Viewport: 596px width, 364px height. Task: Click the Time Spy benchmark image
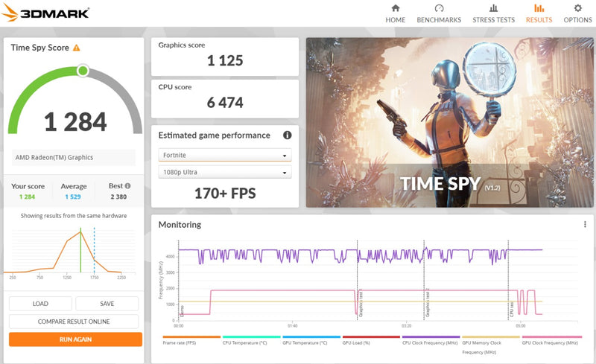pos(450,122)
